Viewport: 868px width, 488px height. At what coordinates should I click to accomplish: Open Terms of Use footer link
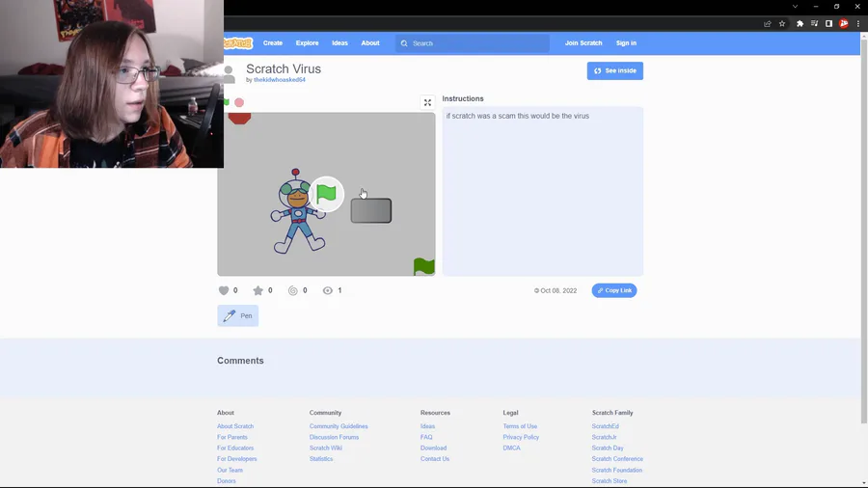click(520, 426)
